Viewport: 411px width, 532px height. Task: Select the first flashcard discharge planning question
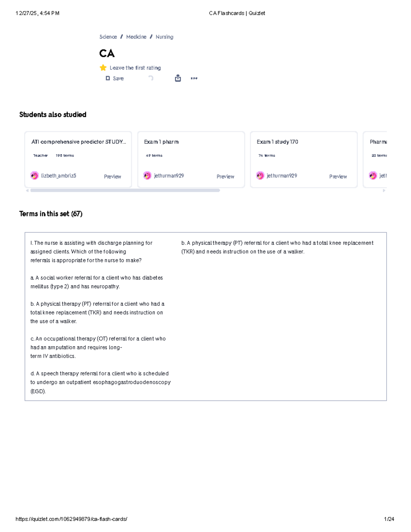[100, 317]
